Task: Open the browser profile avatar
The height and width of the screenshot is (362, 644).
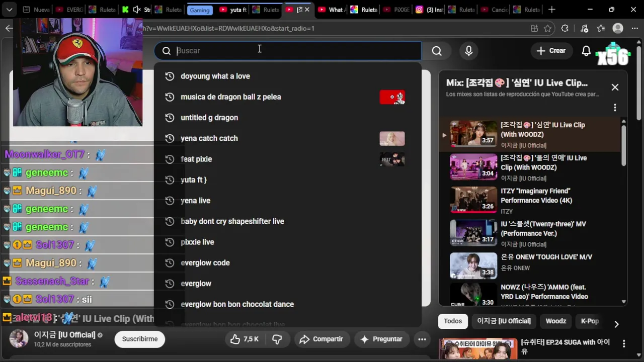Action: coord(618,29)
